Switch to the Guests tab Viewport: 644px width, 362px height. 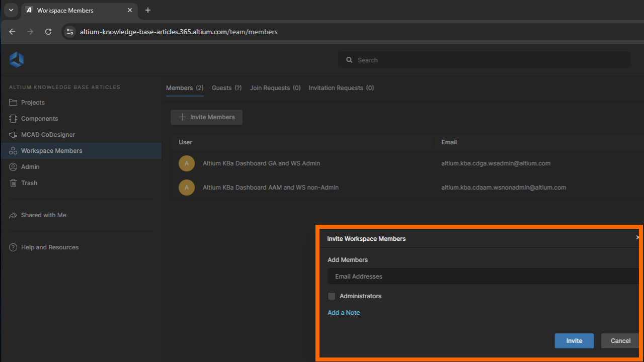pos(226,88)
